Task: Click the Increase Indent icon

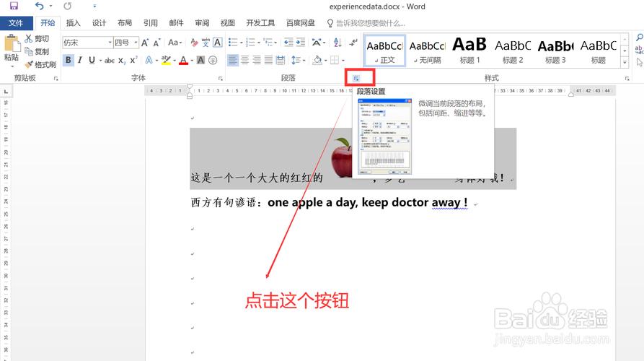Action: pos(301,42)
